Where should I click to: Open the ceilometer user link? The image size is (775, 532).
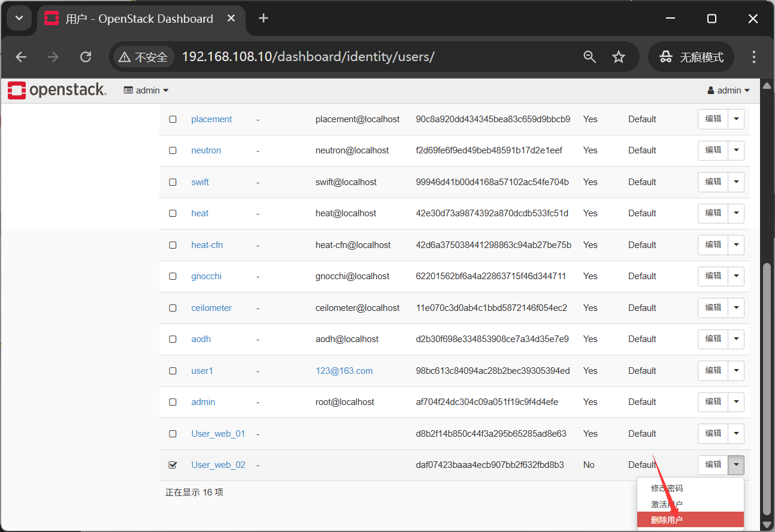pos(211,308)
